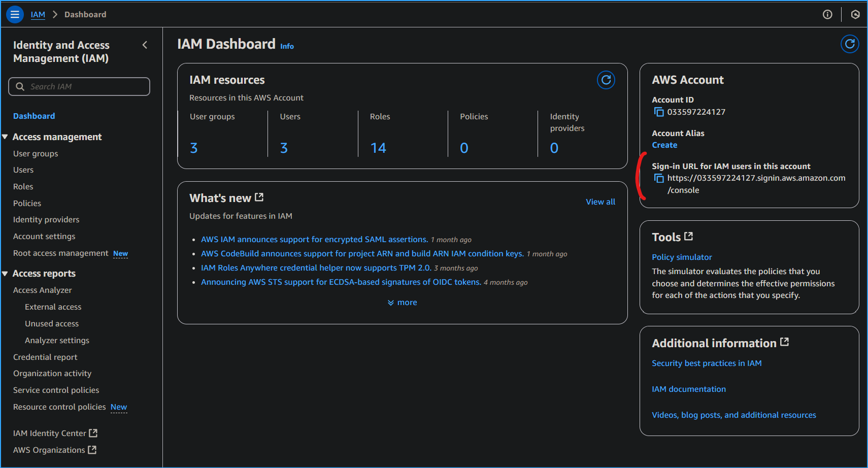The width and height of the screenshot is (868, 468).
Task: Open notifications from the top-right bell icon
Action: [855, 14]
